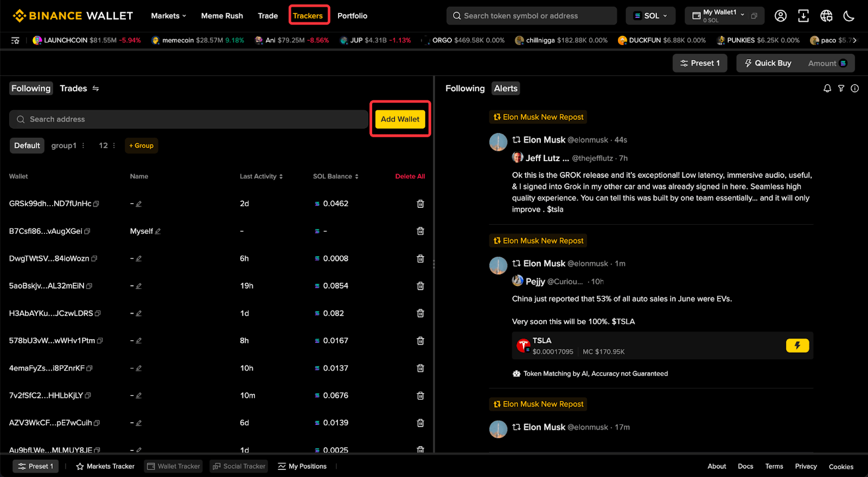
Task: Click the token search field
Action: click(x=532, y=16)
